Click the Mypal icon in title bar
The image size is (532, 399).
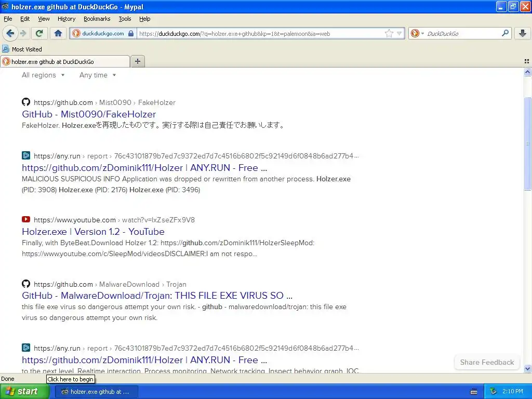(x=5, y=6)
